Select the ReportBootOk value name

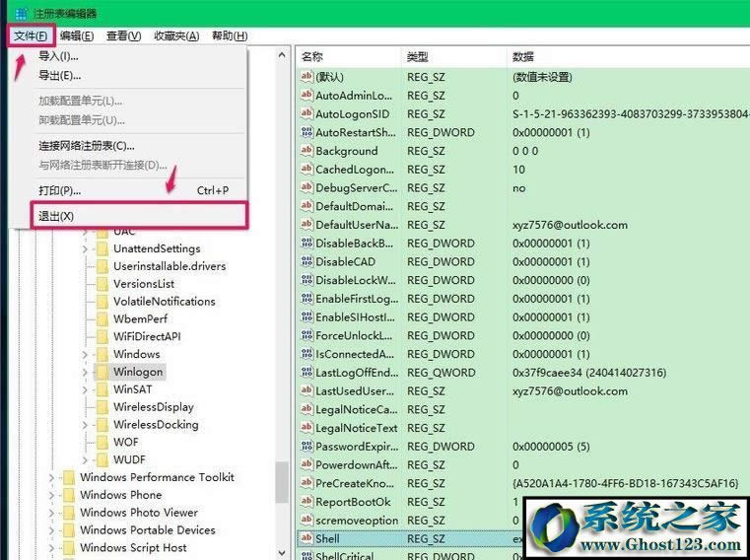click(353, 502)
